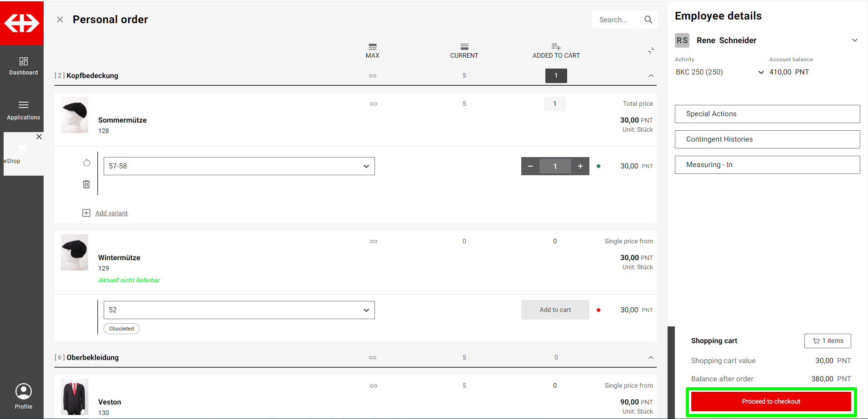Open the Dashboard from the sidebar
Viewport: 868px width, 419px height.
tap(24, 66)
